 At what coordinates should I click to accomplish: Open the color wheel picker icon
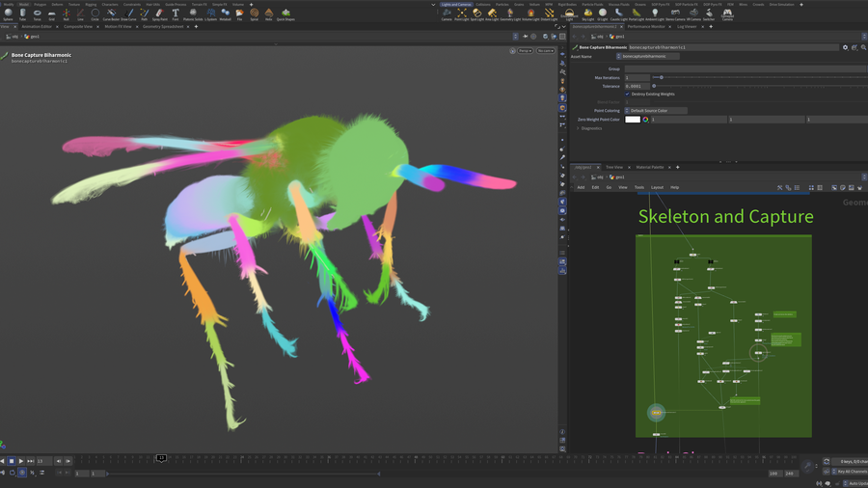pos(645,120)
